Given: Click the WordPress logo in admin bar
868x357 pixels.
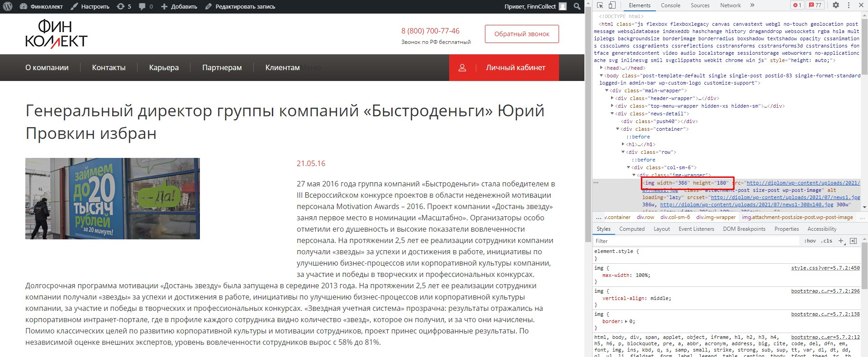Looking at the screenshot, I should 8,6.
